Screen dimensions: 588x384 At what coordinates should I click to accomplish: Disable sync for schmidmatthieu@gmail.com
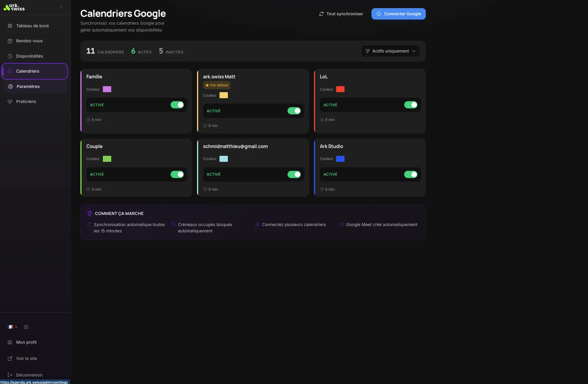tap(294, 174)
